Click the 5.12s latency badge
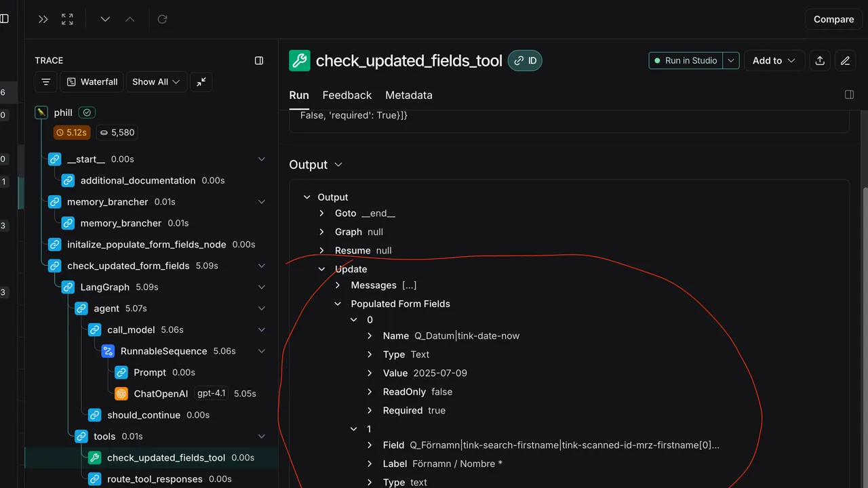Screen dimensions: 868x488 click(x=72, y=132)
